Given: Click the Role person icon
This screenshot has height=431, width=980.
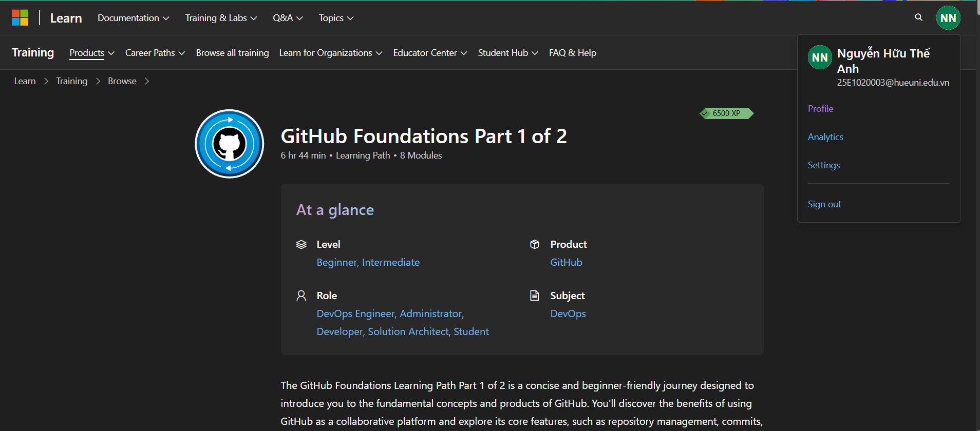Looking at the screenshot, I should (x=301, y=296).
